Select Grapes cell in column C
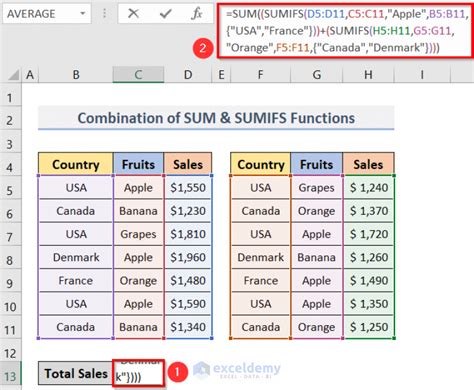Image resolution: width=474 pixels, height=390 pixels. point(138,234)
